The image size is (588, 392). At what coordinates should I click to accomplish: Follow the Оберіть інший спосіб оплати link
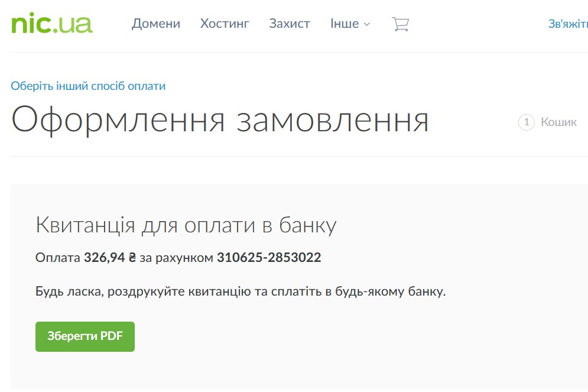pos(88,86)
